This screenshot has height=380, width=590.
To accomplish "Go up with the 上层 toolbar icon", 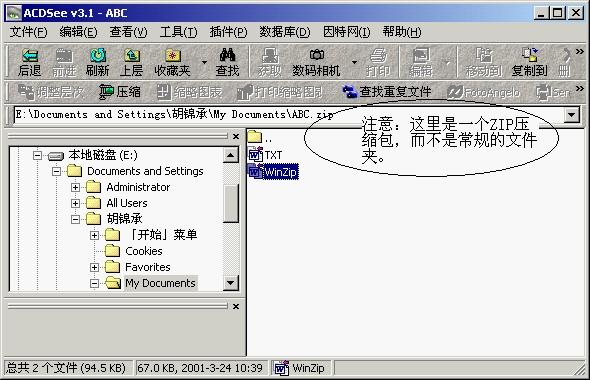I will pos(131,62).
